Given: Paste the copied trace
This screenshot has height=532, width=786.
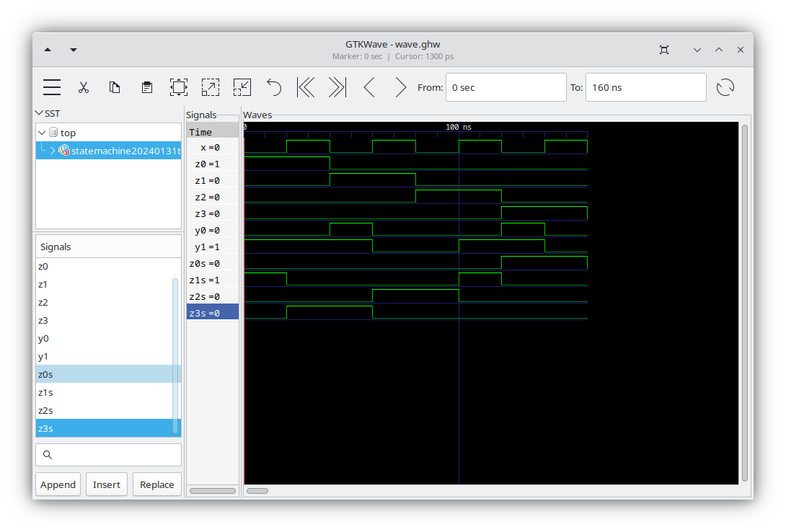Looking at the screenshot, I should pyautogui.click(x=146, y=87).
